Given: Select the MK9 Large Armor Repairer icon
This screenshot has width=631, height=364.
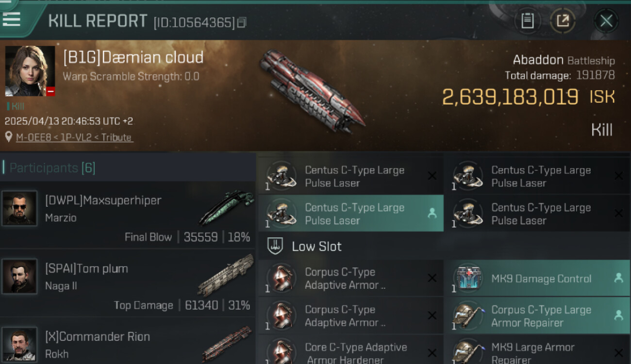Looking at the screenshot, I should pyautogui.click(x=468, y=351).
